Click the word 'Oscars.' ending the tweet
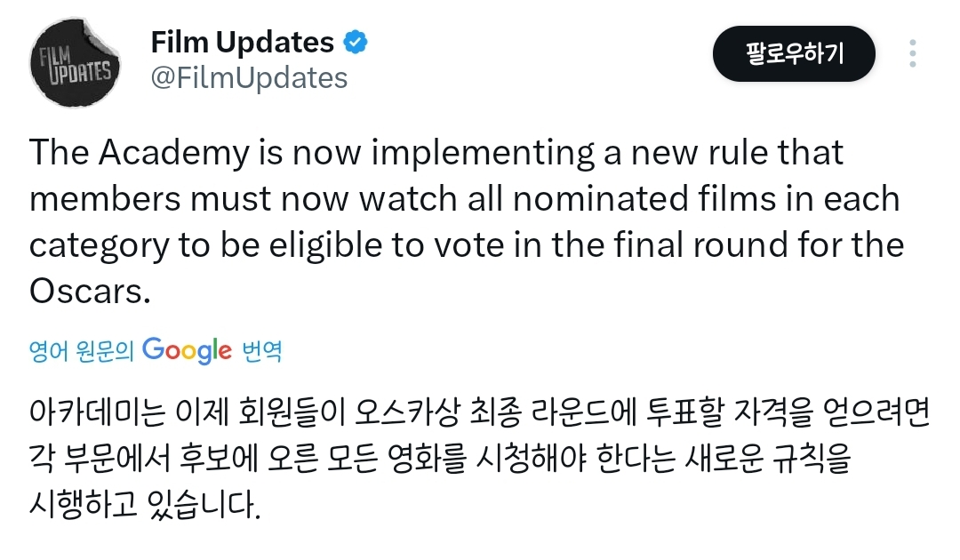This screenshot has height=560, width=960. [x=90, y=292]
